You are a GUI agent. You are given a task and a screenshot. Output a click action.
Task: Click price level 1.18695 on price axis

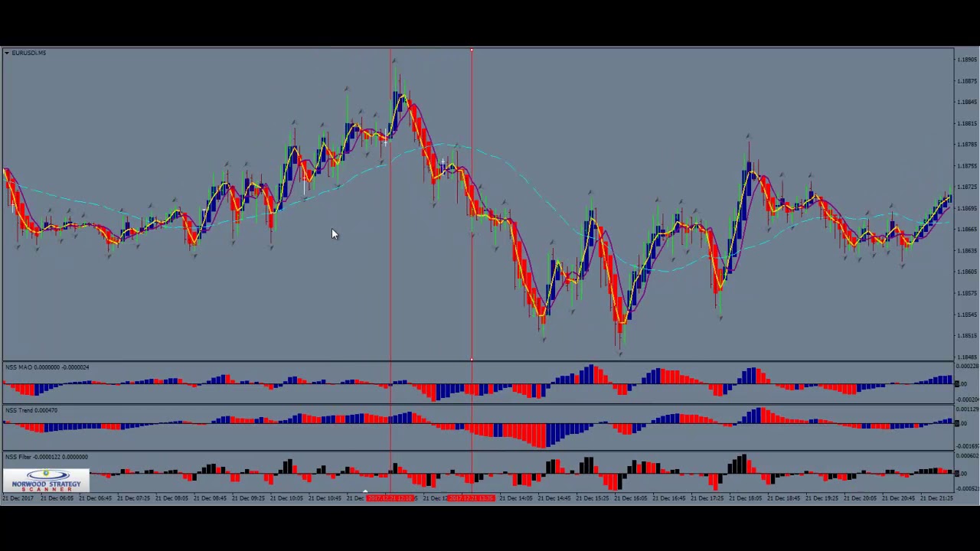(x=968, y=208)
